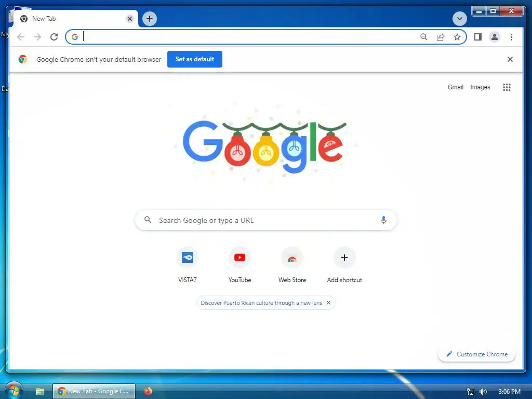The height and width of the screenshot is (399, 532).
Task: Open the side panel
Action: [478, 37]
